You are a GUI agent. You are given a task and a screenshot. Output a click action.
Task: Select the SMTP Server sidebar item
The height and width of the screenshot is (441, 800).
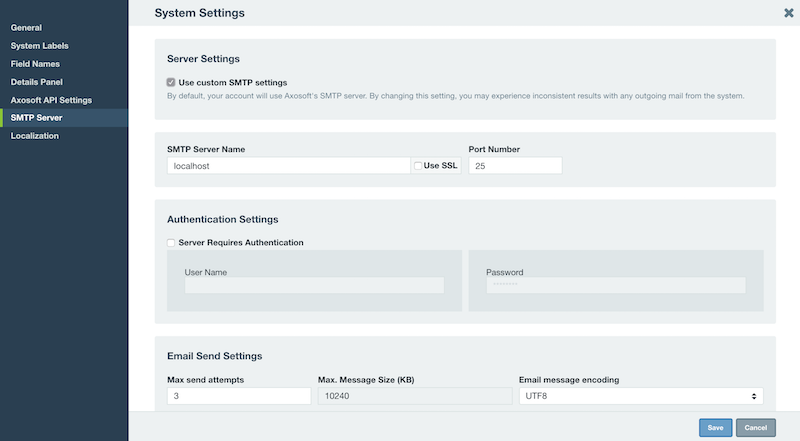64,118
